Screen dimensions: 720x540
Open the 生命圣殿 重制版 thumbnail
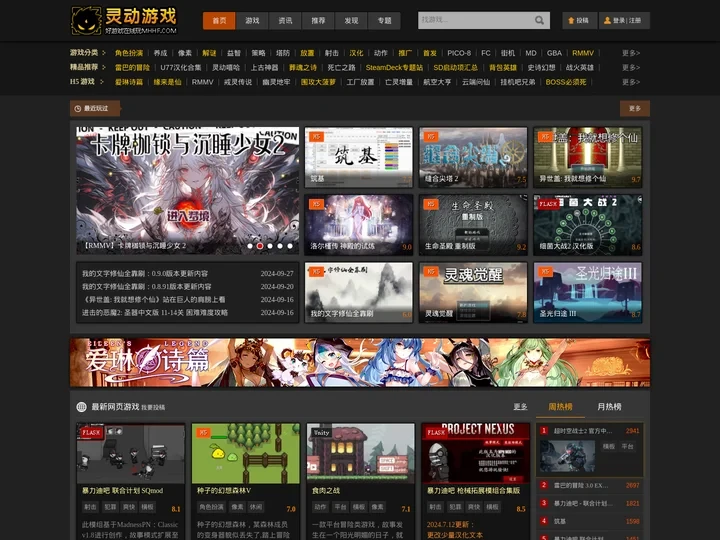[473, 225]
